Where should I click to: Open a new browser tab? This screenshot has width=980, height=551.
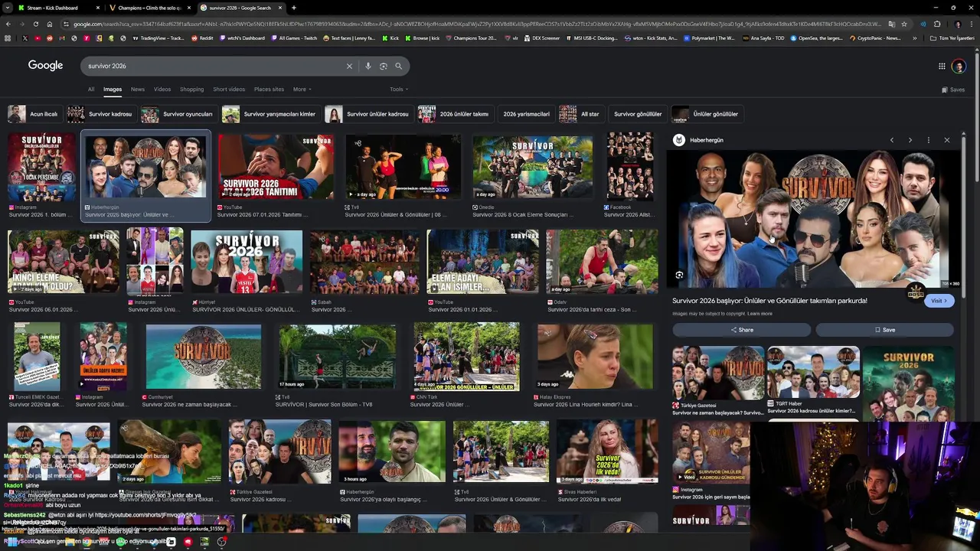coord(294,8)
